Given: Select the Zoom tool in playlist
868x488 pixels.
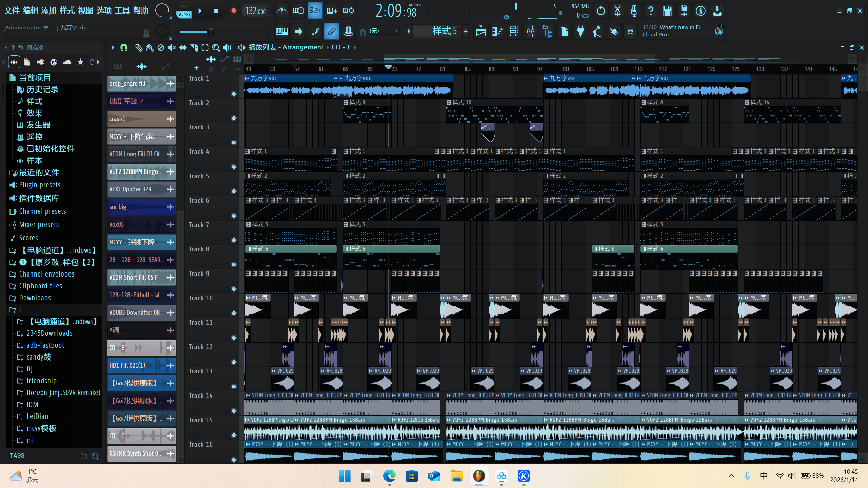Looking at the screenshot, I should click(216, 48).
